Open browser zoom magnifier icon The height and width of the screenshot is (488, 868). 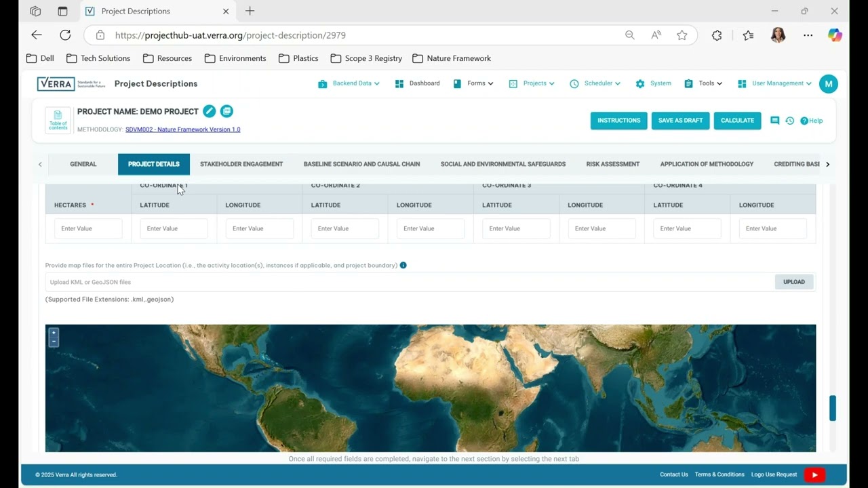tap(630, 35)
